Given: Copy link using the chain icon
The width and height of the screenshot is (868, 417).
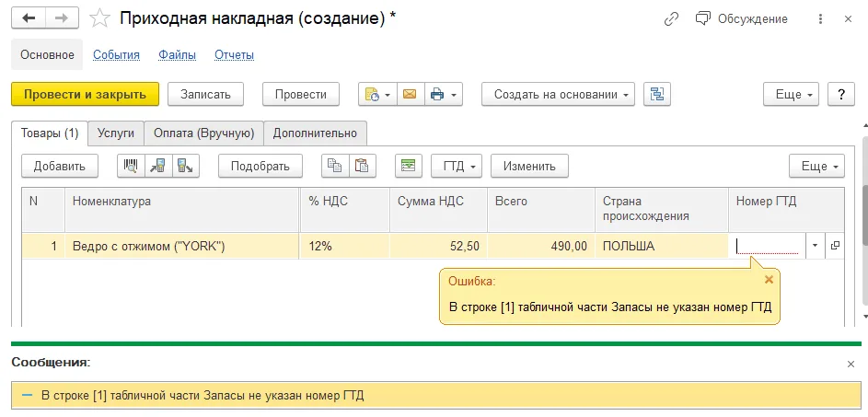Looking at the screenshot, I should pyautogui.click(x=671, y=18).
